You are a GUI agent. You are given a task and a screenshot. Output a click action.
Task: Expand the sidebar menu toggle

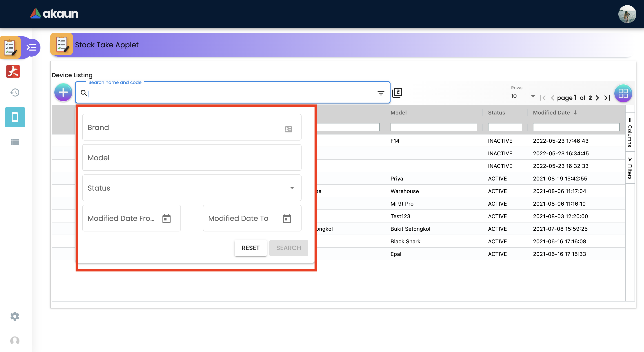coord(32,47)
